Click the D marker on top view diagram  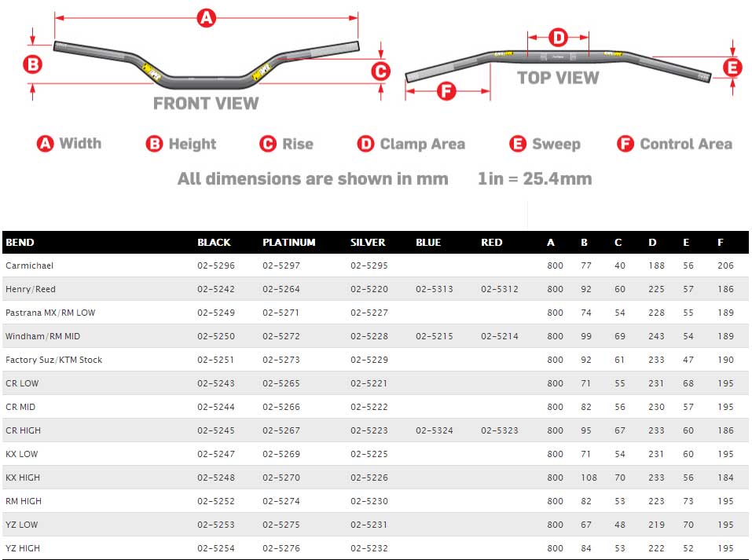(558, 38)
